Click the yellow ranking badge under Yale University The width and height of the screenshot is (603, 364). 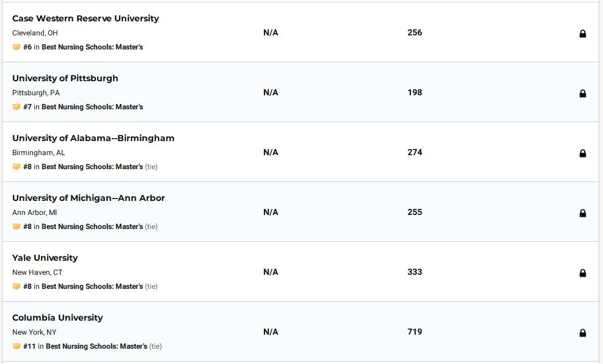coord(16,286)
